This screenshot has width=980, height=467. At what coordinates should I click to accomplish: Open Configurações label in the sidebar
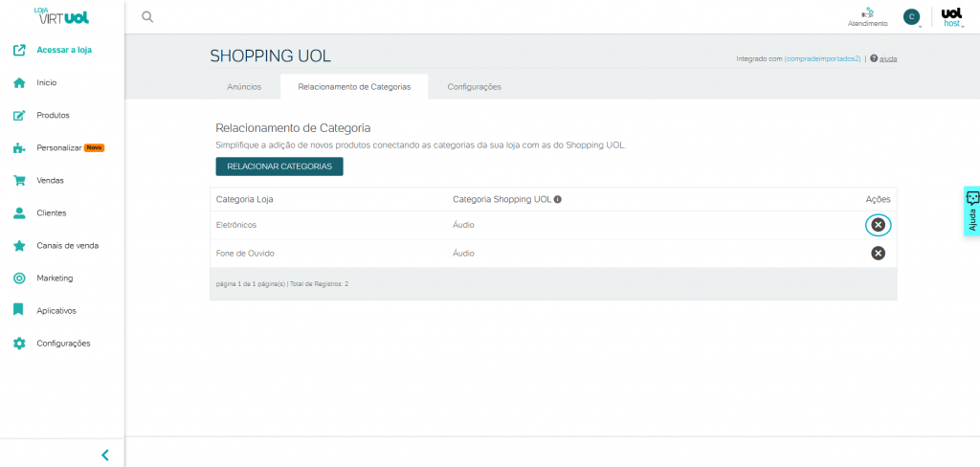(64, 344)
